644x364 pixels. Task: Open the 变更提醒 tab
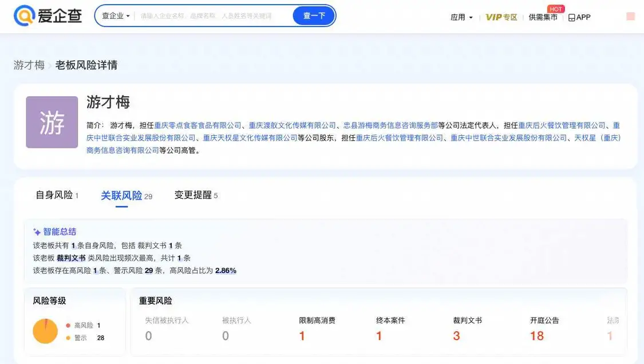pos(196,195)
